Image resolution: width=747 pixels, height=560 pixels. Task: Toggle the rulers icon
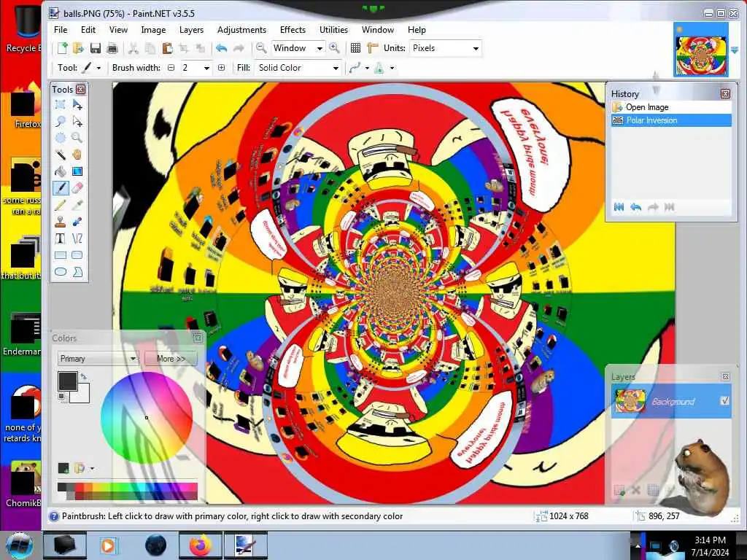(x=373, y=48)
